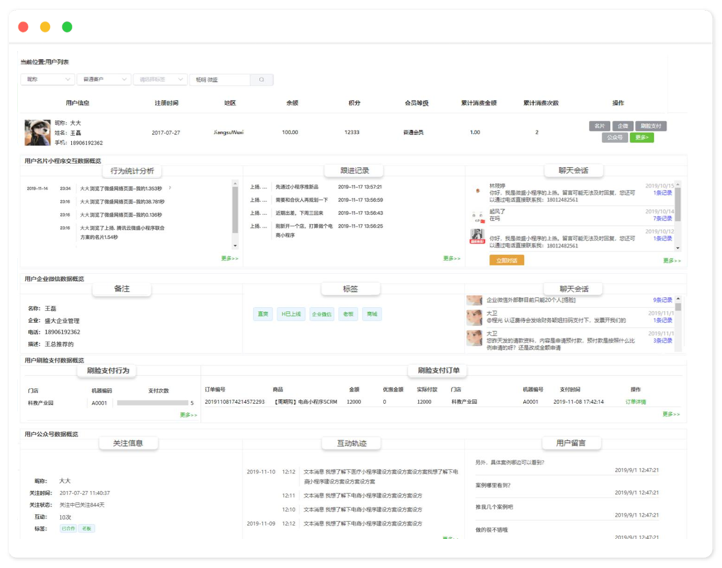This screenshot has width=722, height=568.
Task: Select the 跟进记录 panel tab
Action: pyautogui.click(x=354, y=171)
